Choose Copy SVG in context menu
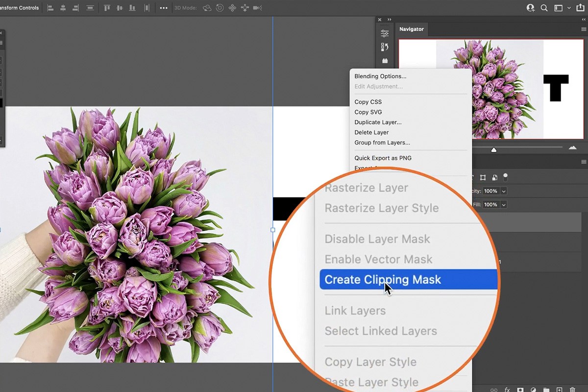Screen dimensions: 588x392 (x=368, y=112)
